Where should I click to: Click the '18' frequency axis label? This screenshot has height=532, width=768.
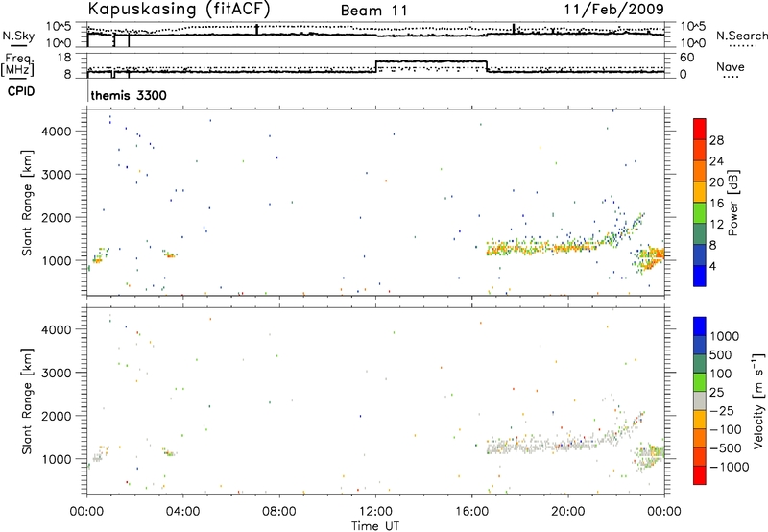tap(64, 58)
